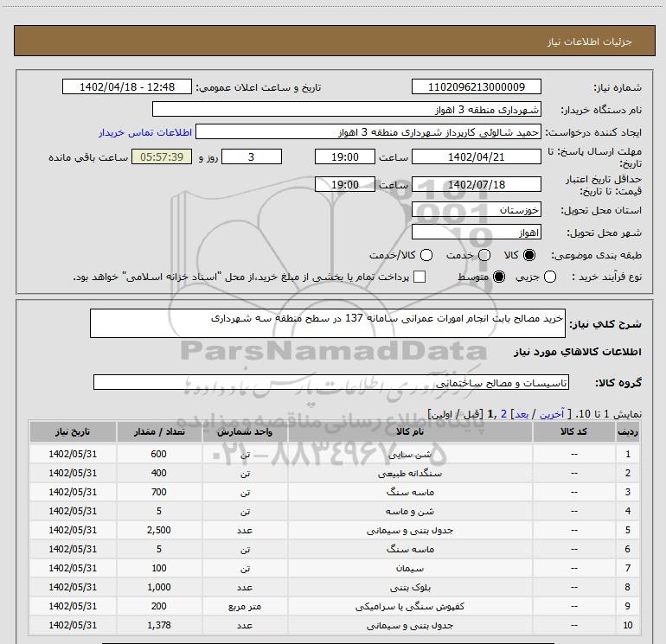Click the response time 19:00 next to 1402/04/21
This screenshot has height=644, width=666.
pyautogui.click(x=345, y=156)
